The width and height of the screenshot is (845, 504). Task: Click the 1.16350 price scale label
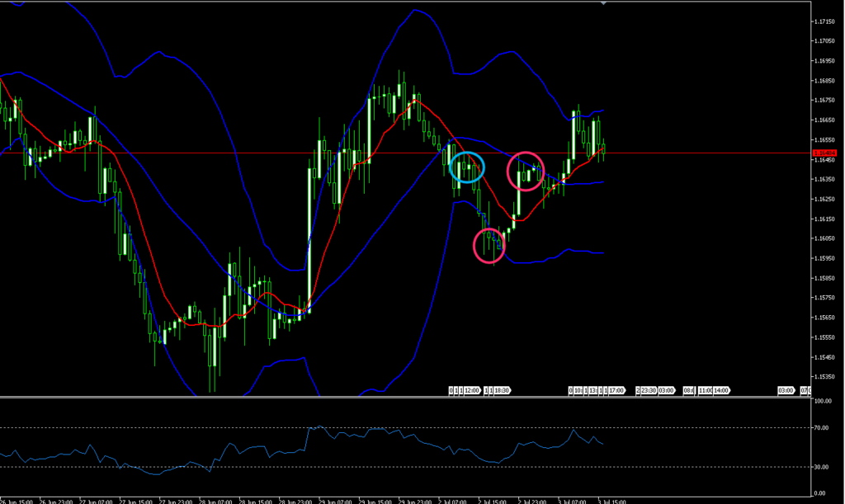click(x=824, y=179)
